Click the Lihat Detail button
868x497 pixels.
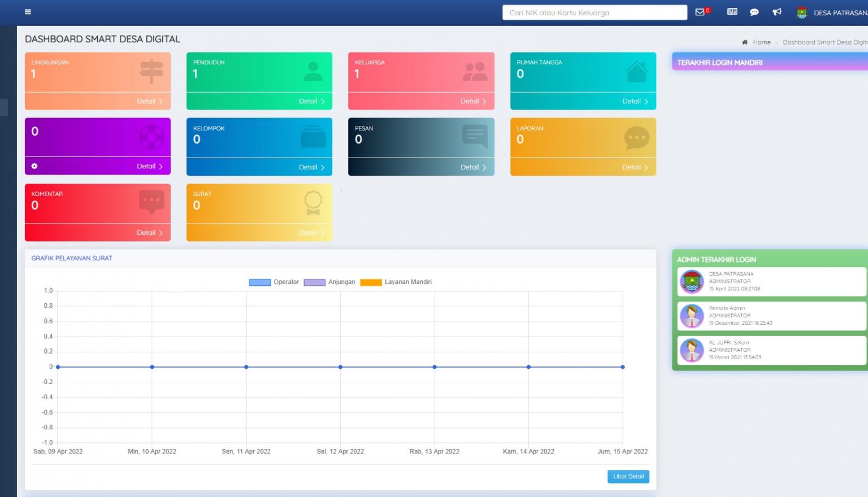point(628,477)
